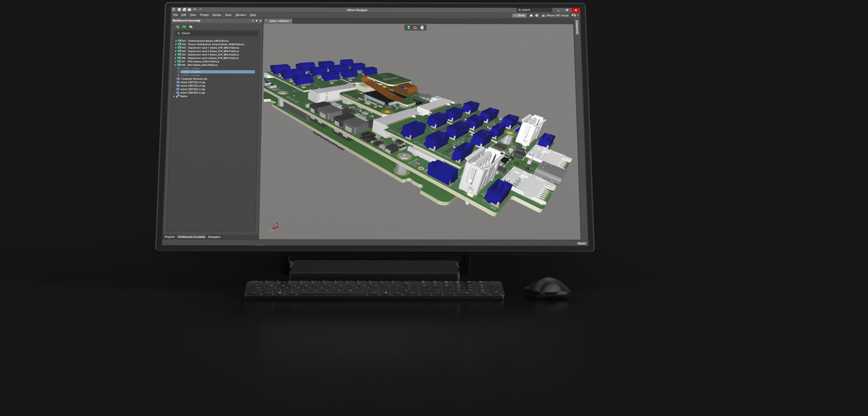Click the first panel toolbar icon with green plus
This screenshot has width=868, height=416.
(177, 27)
